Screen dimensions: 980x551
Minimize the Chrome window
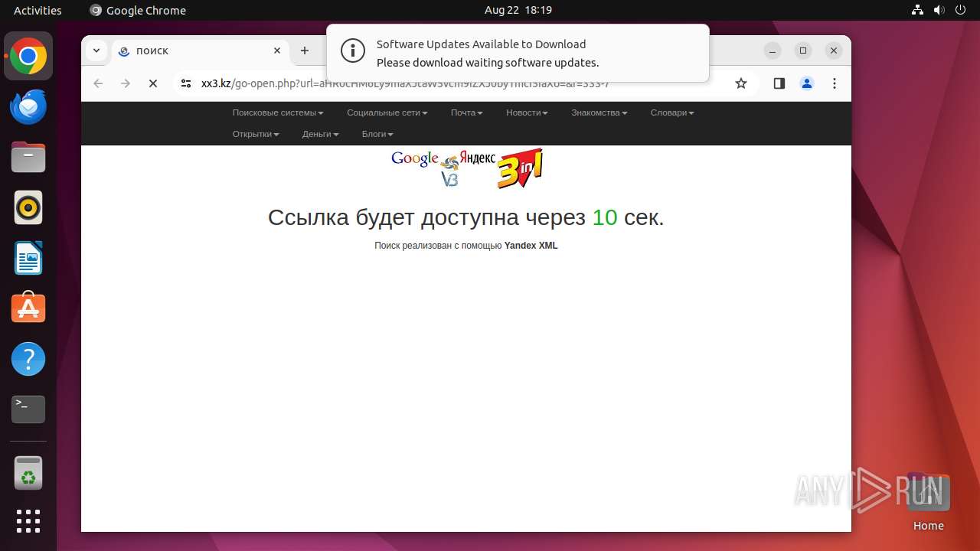773,51
